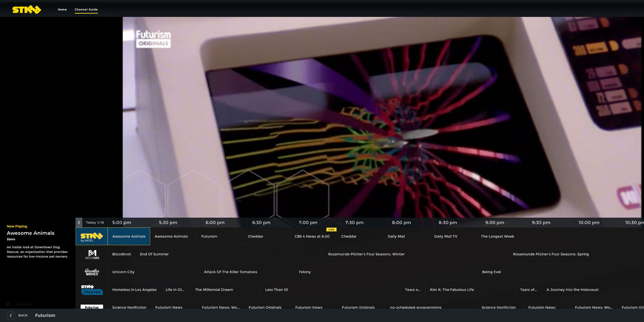Select the Felony movie

[x=386, y=272]
